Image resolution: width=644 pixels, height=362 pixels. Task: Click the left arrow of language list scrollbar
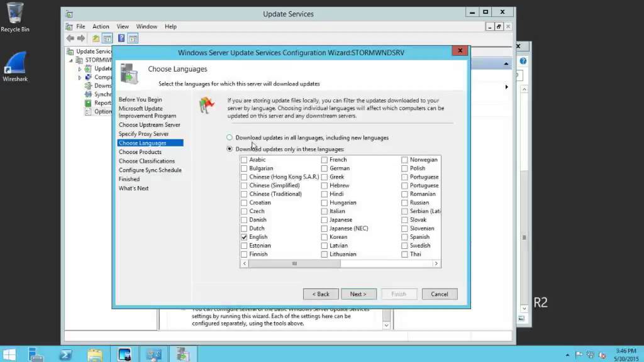[x=245, y=263]
